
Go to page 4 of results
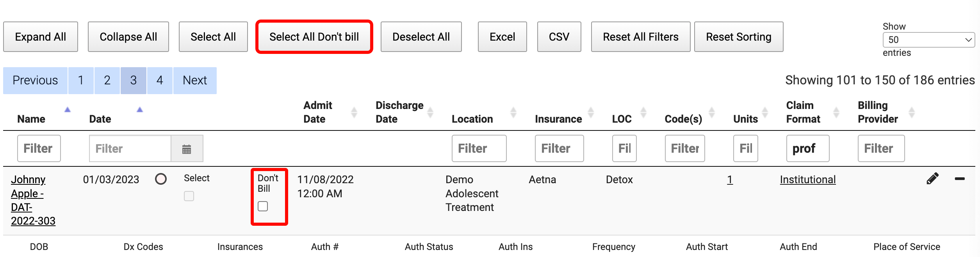[x=160, y=80]
